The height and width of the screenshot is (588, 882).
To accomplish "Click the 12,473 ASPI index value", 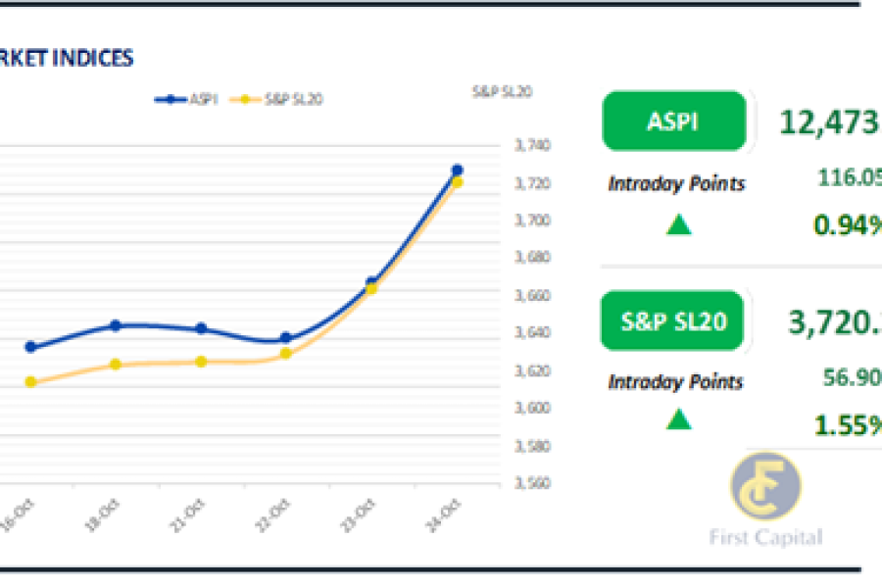I will coord(829,122).
